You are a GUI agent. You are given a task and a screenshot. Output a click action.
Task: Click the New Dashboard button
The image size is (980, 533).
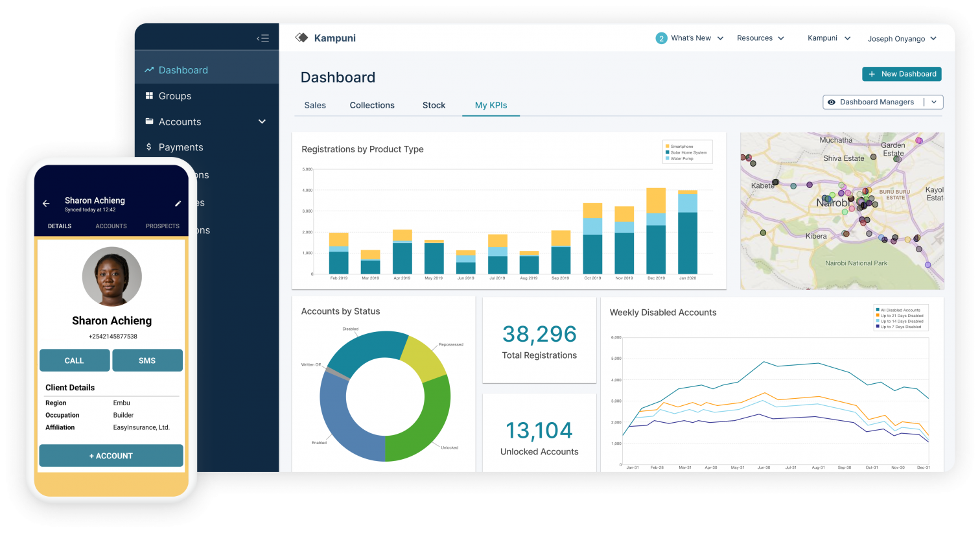click(902, 74)
